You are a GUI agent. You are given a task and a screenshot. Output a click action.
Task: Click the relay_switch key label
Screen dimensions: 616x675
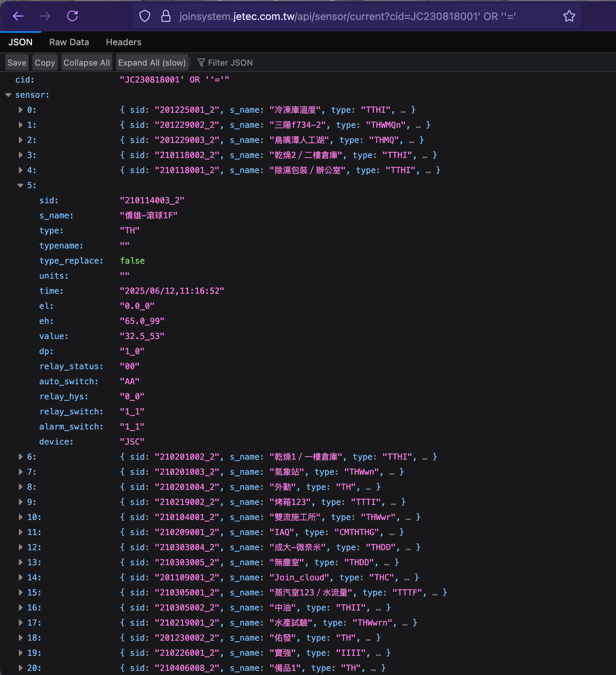(71, 411)
